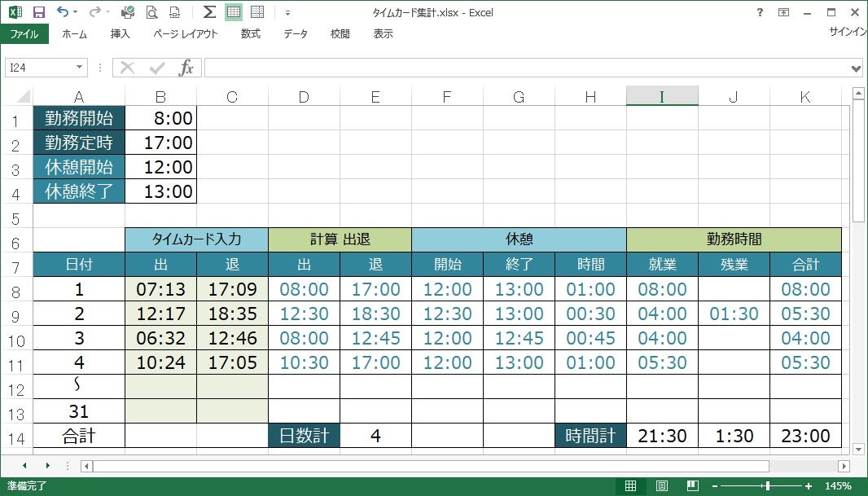The width and height of the screenshot is (868, 496).
Task: Switch to Page Break Preview in status bar
Action: (691, 486)
